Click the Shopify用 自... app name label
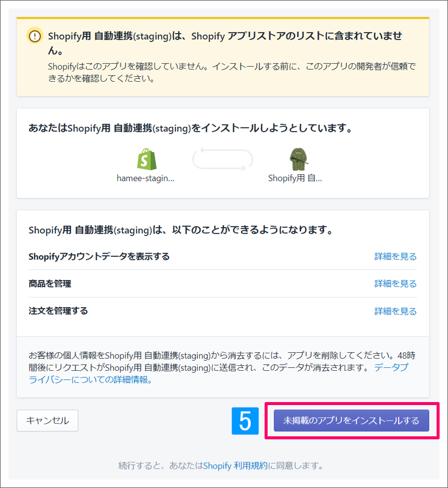The width and height of the screenshot is (448, 488). pos(295,178)
